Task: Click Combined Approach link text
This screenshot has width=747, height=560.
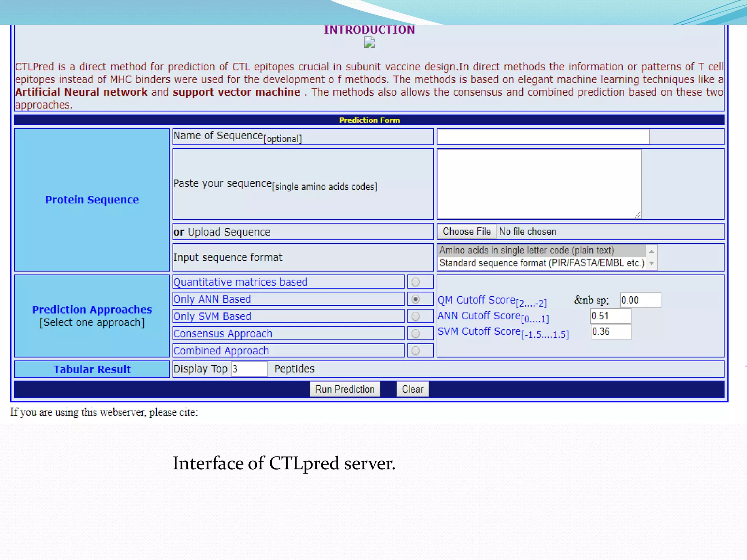Action: pos(221,350)
